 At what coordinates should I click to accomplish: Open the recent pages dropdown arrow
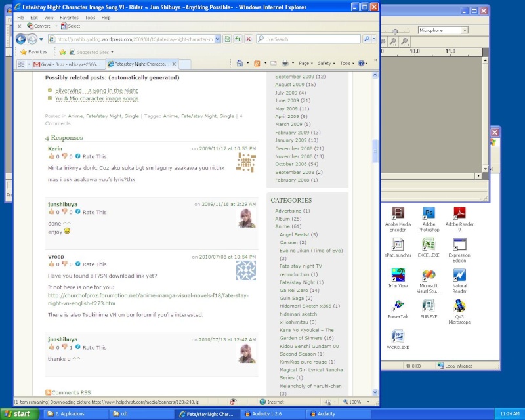[41, 39]
